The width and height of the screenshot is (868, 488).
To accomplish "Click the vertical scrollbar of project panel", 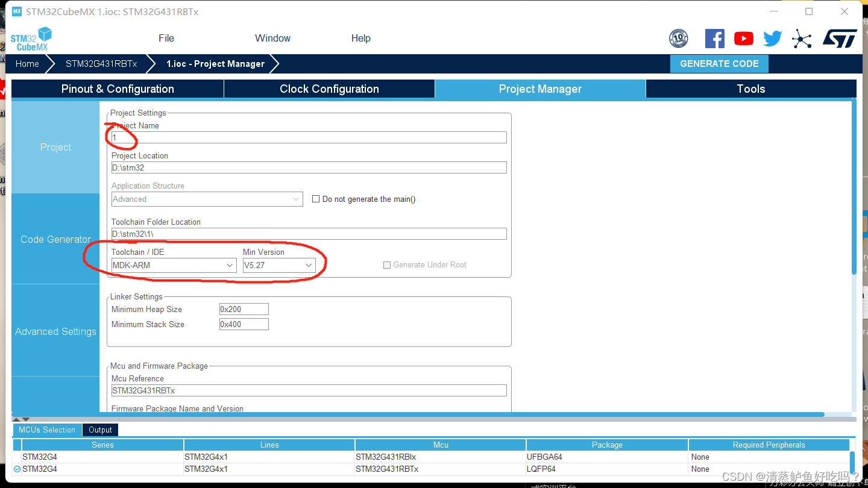I will click(x=854, y=187).
